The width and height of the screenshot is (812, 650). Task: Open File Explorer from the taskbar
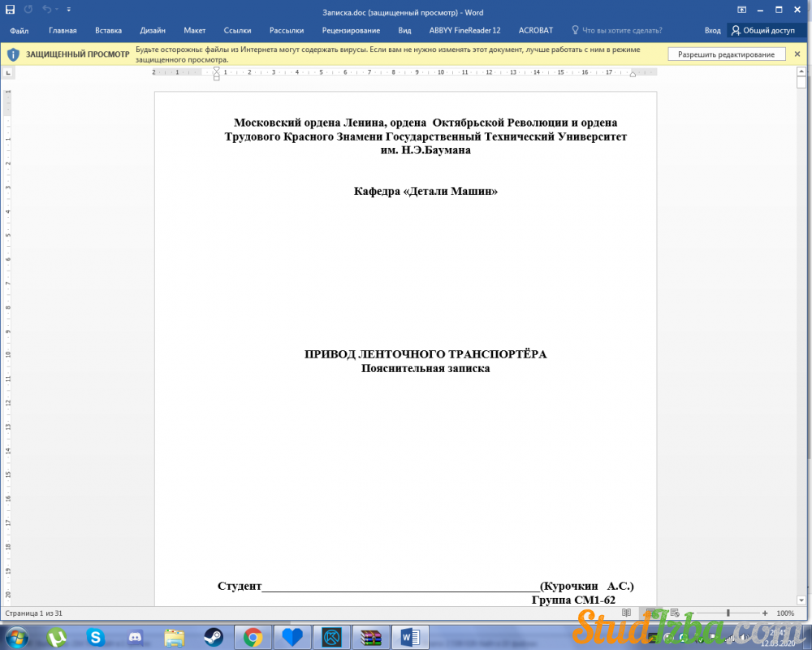pos(175,637)
